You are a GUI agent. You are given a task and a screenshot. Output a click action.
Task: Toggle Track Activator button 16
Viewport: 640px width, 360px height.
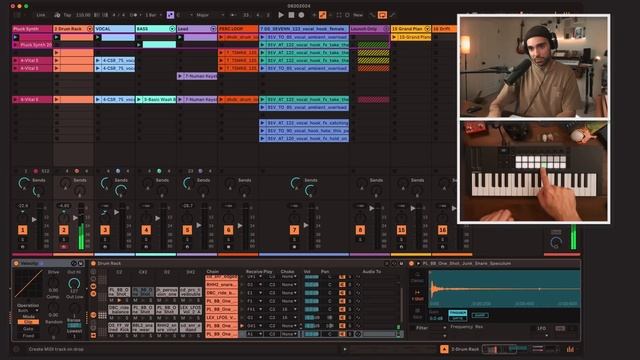click(x=442, y=230)
